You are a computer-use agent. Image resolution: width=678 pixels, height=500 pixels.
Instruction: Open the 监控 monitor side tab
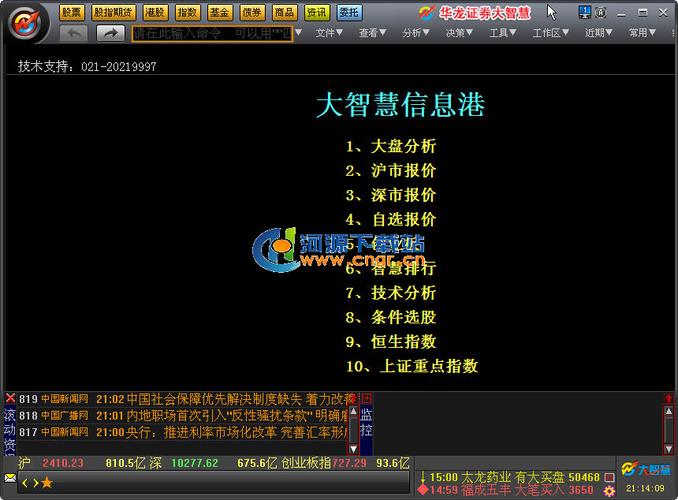366,423
